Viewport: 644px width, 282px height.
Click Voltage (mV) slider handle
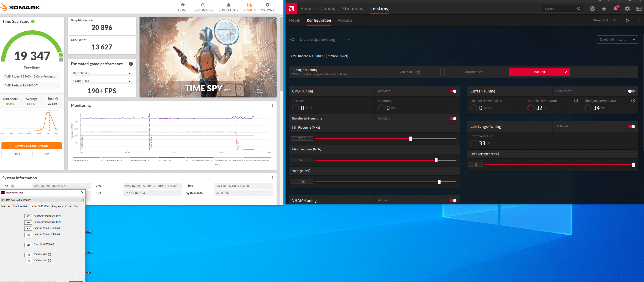(439, 182)
